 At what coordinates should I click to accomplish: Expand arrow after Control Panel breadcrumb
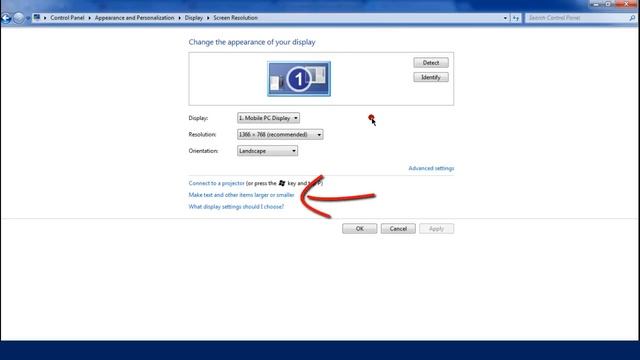tap(89, 18)
